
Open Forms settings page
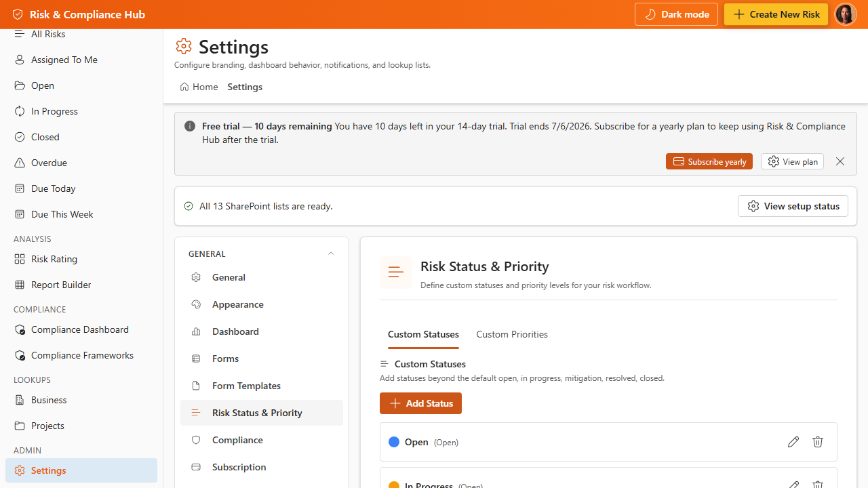pos(262,359)
